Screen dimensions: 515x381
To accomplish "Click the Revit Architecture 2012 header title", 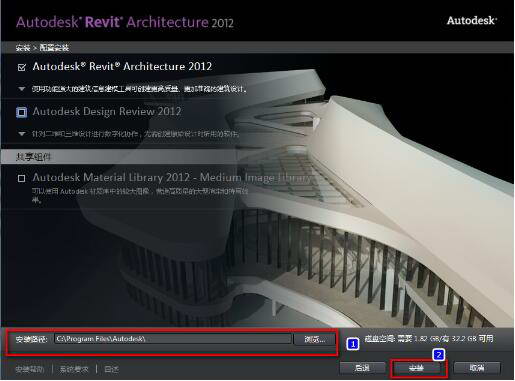I will 125,23.
